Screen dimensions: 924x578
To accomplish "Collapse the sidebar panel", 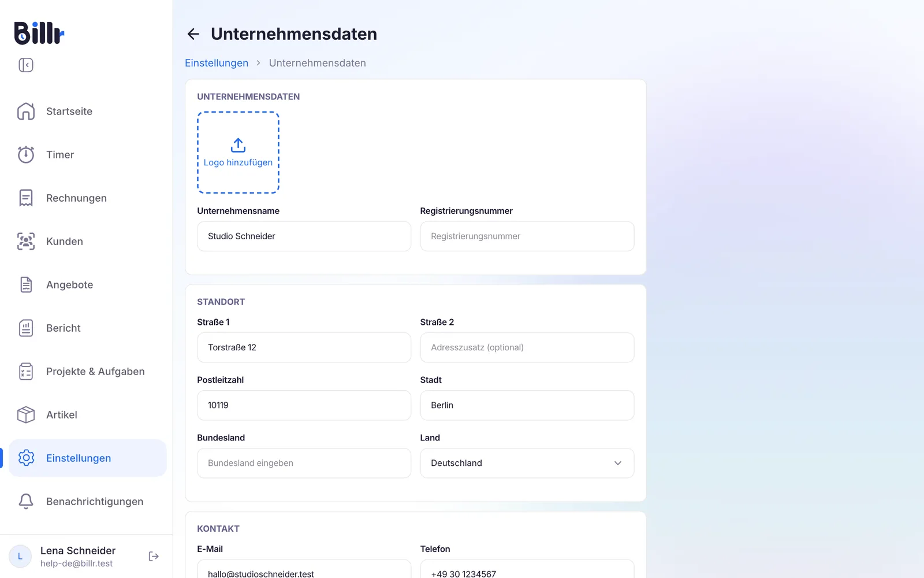I will [26, 65].
